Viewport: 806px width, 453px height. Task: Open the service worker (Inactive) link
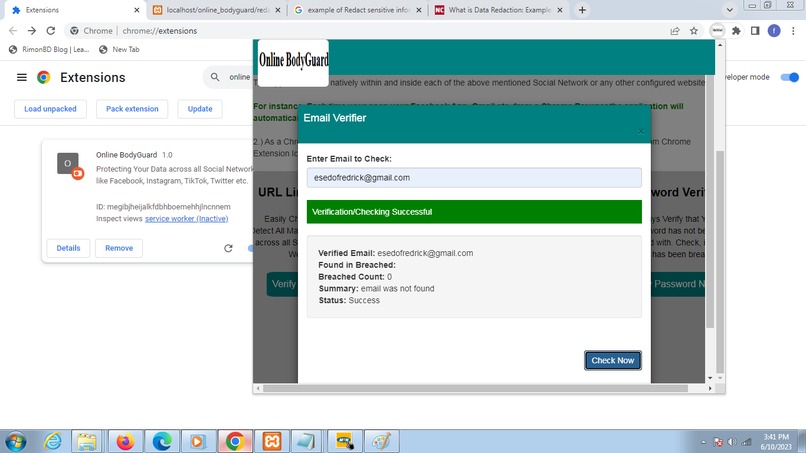click(187, 219)
